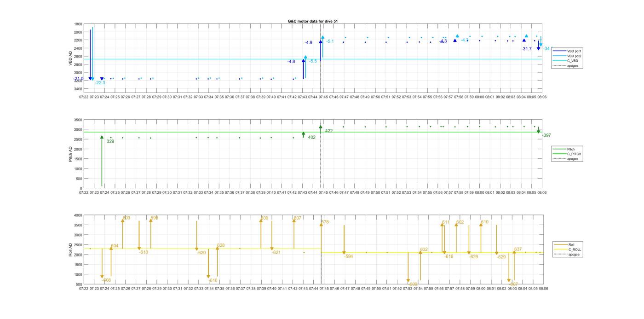Click the '-397' pitch move label
644x319 pixels.
tap(546, 135)
